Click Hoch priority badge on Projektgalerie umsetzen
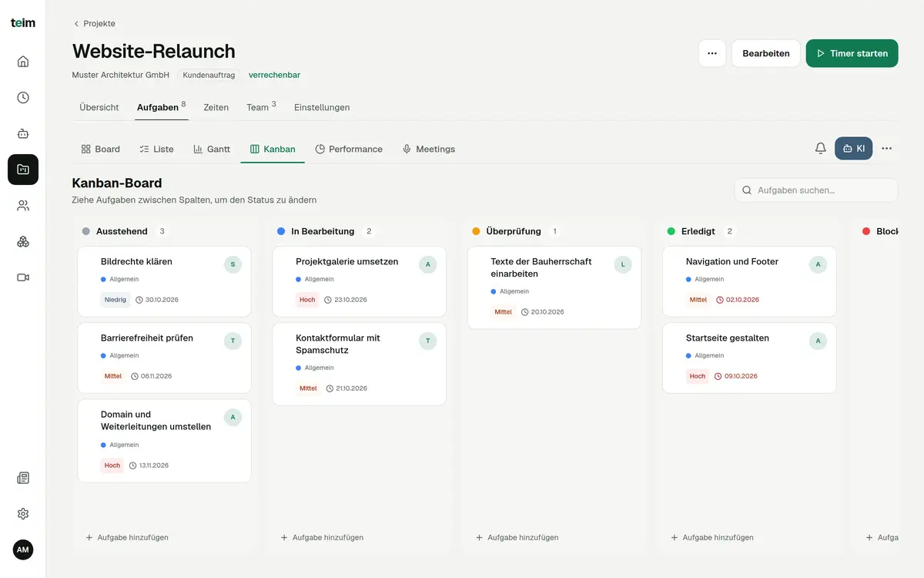 click(307, 300)
